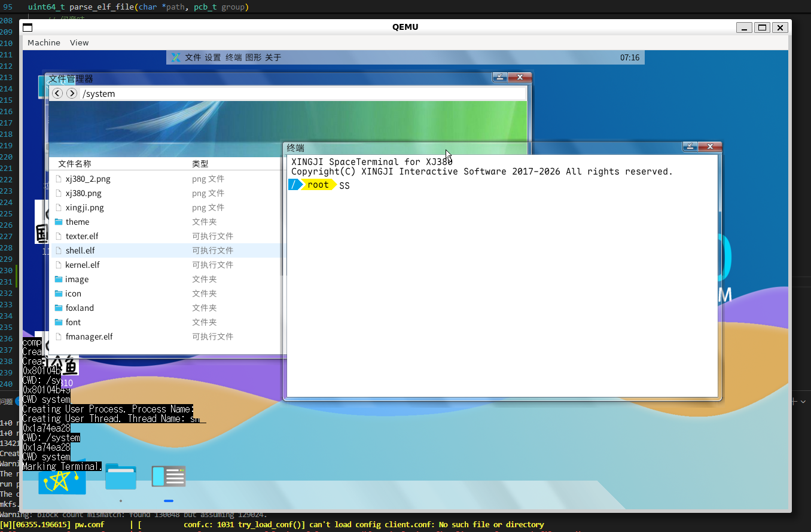
Task: Click the 类型 column header
Action: (x=200, y=164)
